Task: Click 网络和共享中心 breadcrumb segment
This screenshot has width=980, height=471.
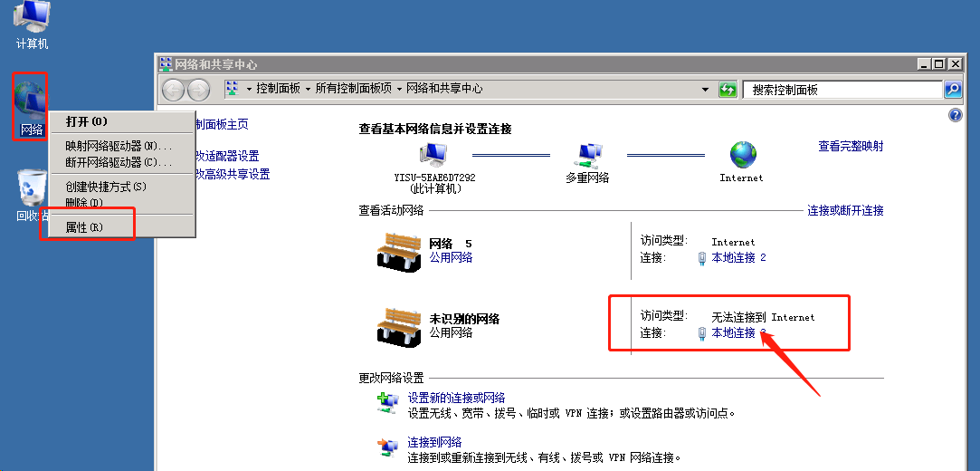Action: (x=444, y=89)
